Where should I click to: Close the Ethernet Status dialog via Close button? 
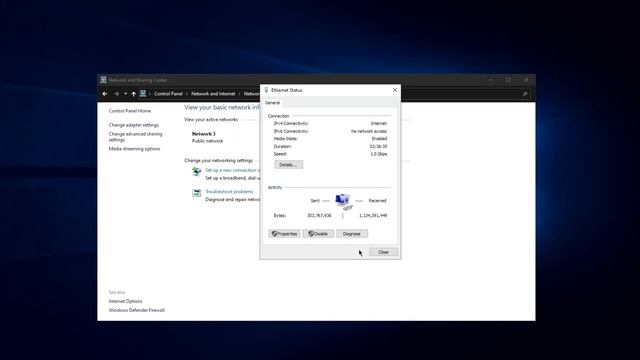click(383, 252)
